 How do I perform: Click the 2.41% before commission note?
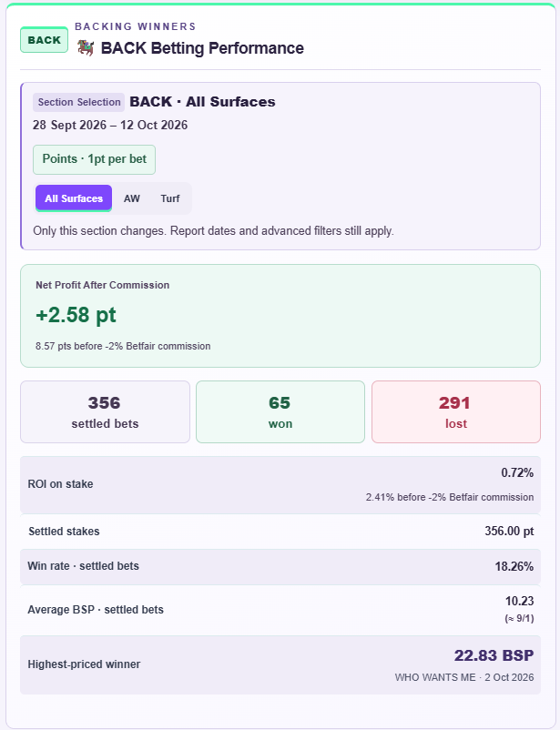tap(450, 497)
